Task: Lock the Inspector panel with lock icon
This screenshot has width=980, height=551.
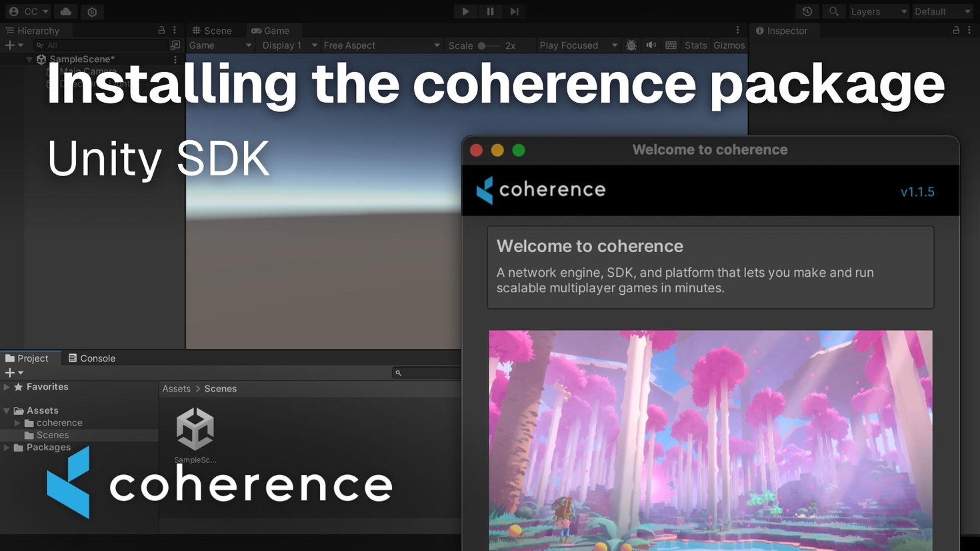Action: (956, 31)
